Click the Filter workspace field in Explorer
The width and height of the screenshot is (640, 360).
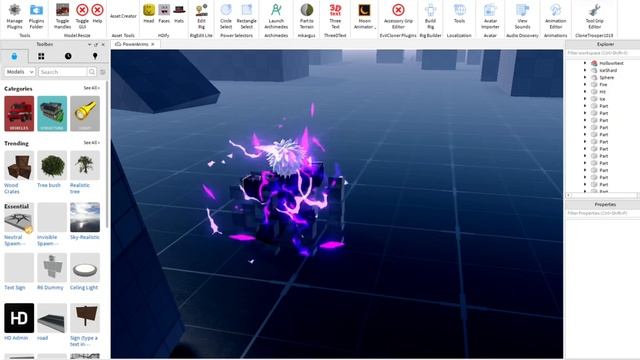tap(602, 53)
